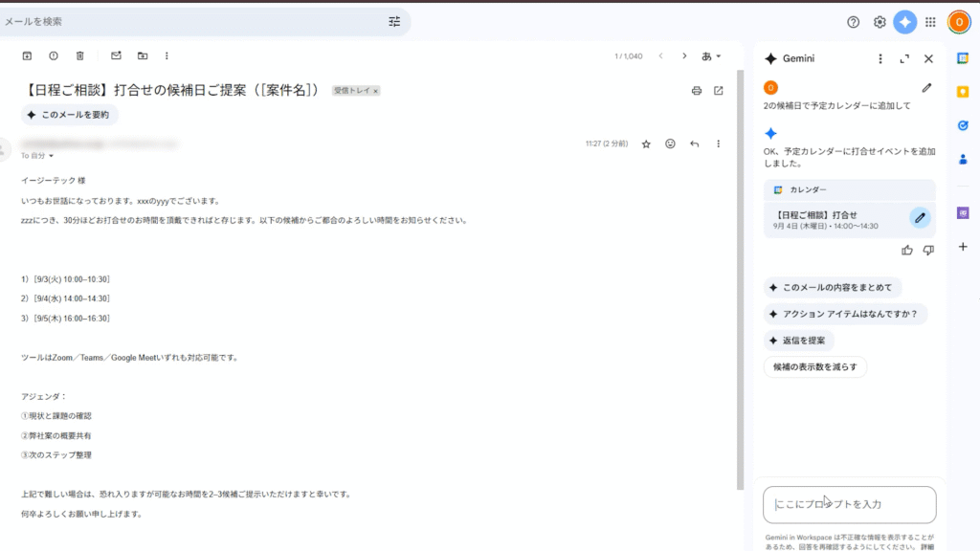
Task: Open email in new window
Action: (719, 91)
